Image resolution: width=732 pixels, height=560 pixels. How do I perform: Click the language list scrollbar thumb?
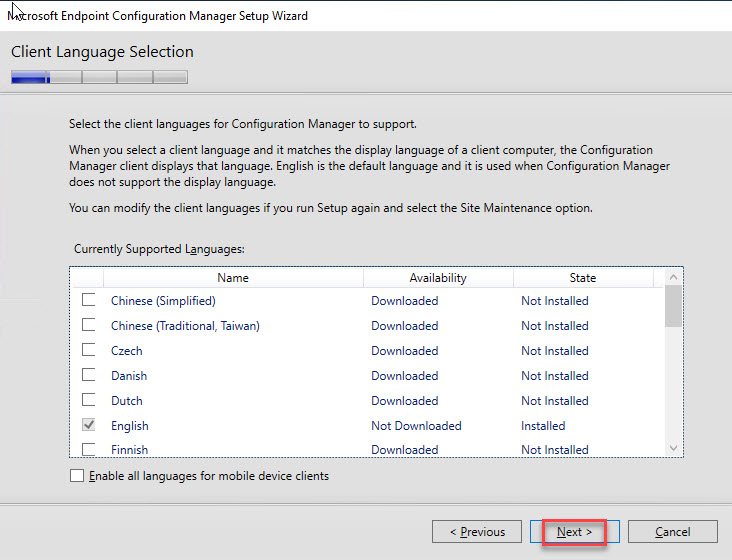pos(673,307)
